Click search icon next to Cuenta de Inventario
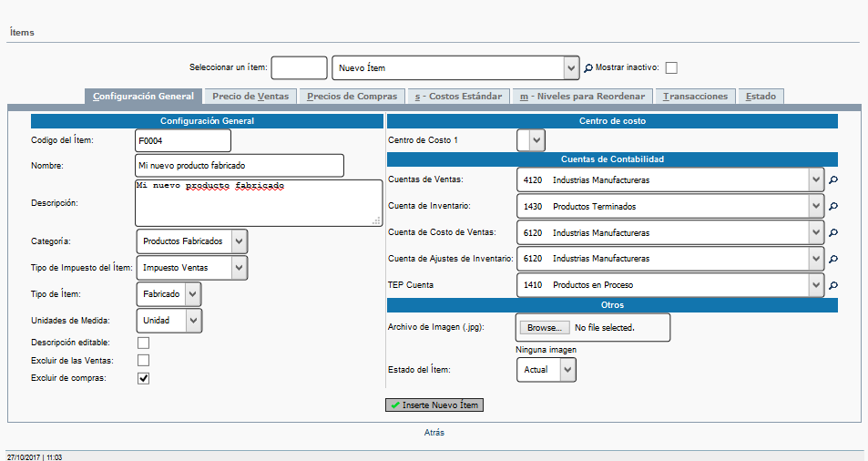Screen dimensions: 868x461 click(x=833, y=207)
